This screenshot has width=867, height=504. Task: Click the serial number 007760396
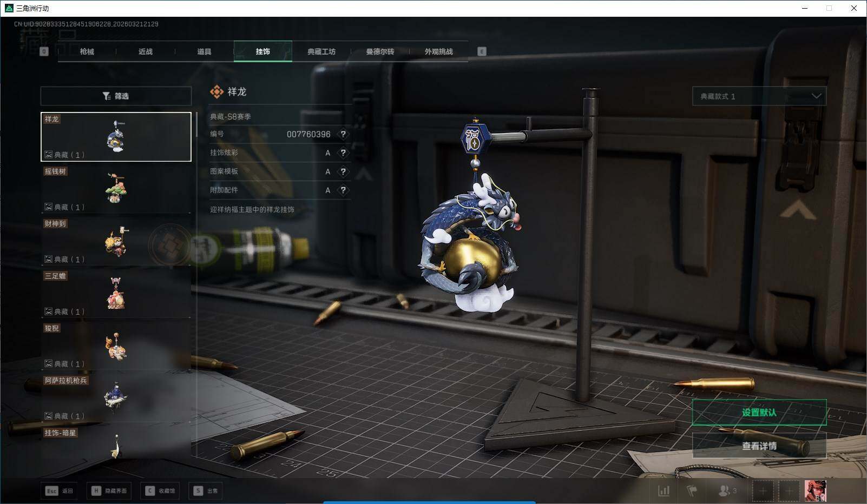tap(308, 134)
